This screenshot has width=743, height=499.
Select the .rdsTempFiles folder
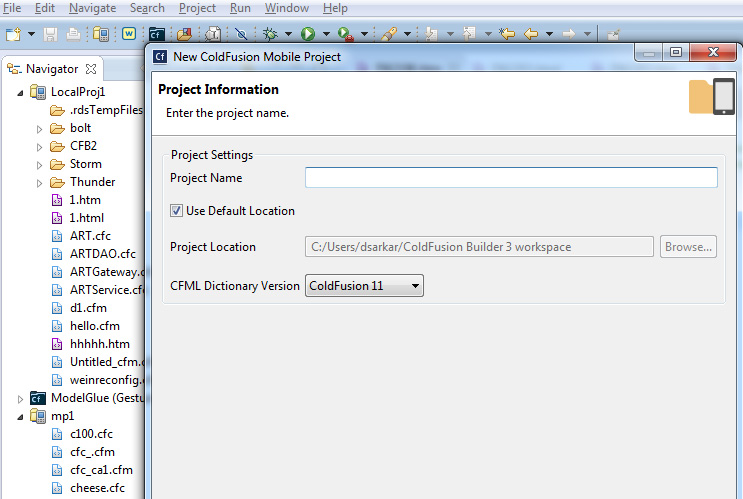[x=96, y=110]
